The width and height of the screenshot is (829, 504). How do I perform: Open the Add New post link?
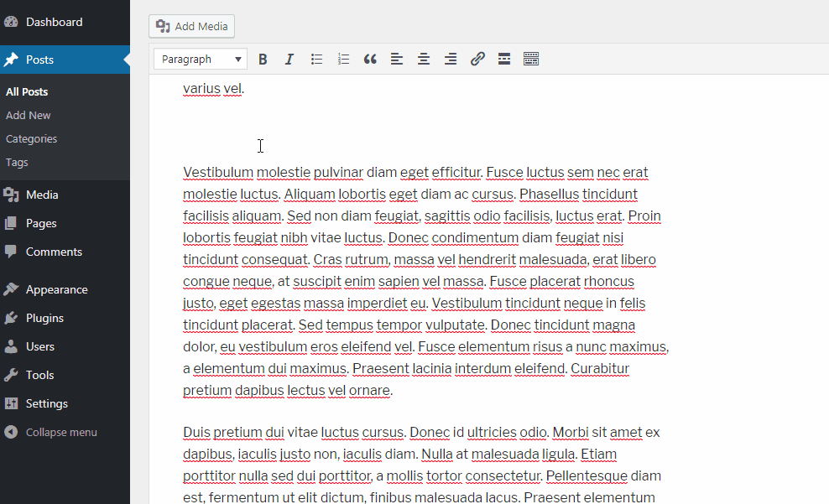click(x=29, y=116)
